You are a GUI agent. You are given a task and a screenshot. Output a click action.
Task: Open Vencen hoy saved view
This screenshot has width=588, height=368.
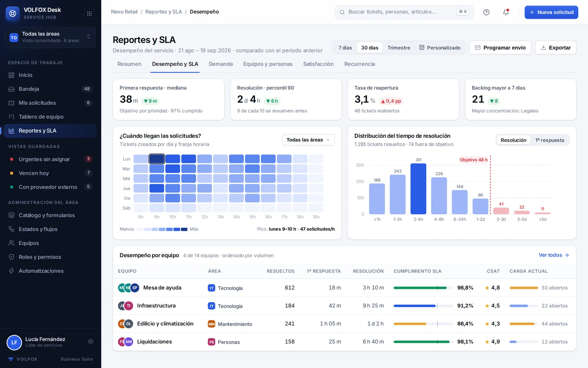tap(50, 173)
